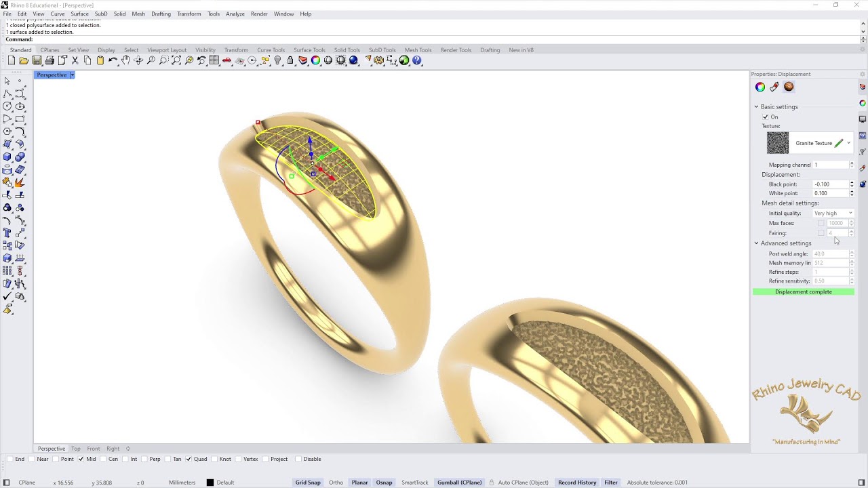The width and height of the screenshot is (868, 488).
Task: Click the Displacement sphere properties icon
Action: tap(789, 87)
